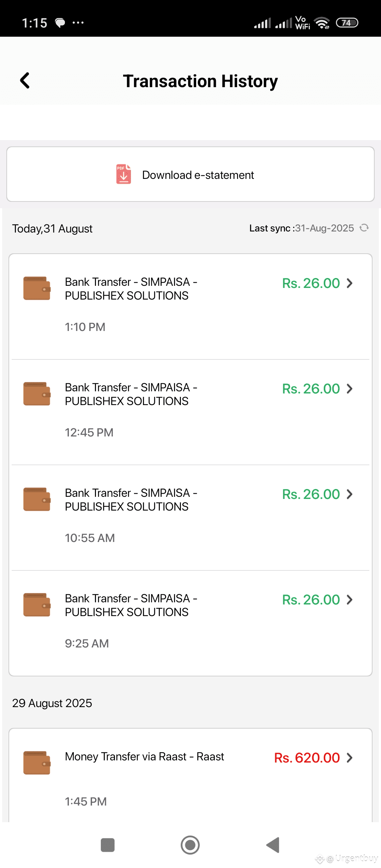Open 1:10 PM SIMPAISA bank transfer entry
The image size is (381, 868).
(131, 289)
